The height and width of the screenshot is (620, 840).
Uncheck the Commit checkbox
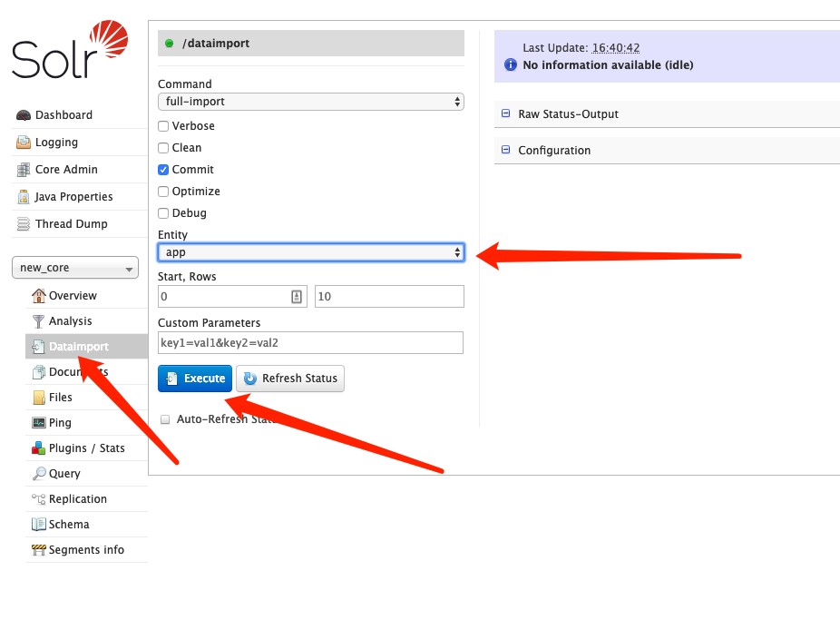pos(163,170)
